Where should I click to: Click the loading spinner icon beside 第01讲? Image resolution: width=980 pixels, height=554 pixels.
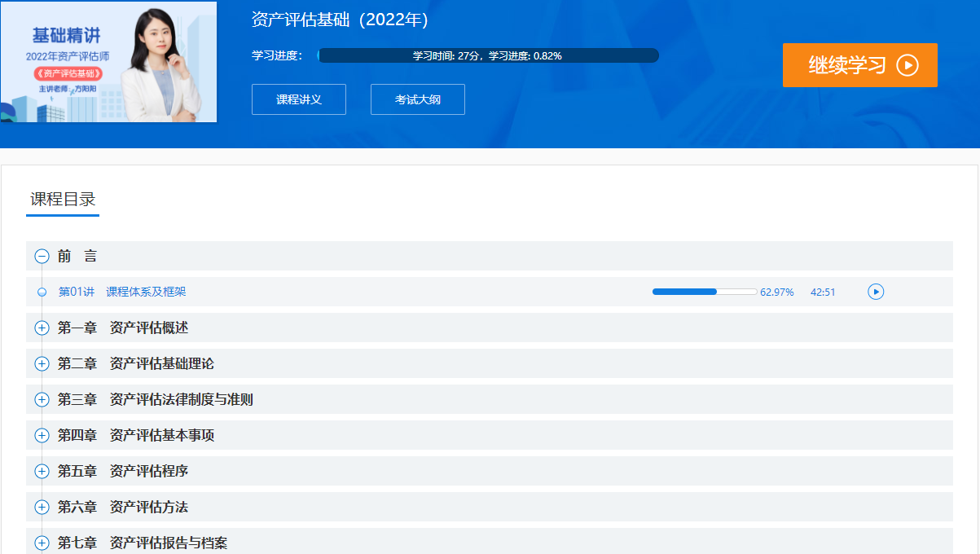click(x=42, y=291)
